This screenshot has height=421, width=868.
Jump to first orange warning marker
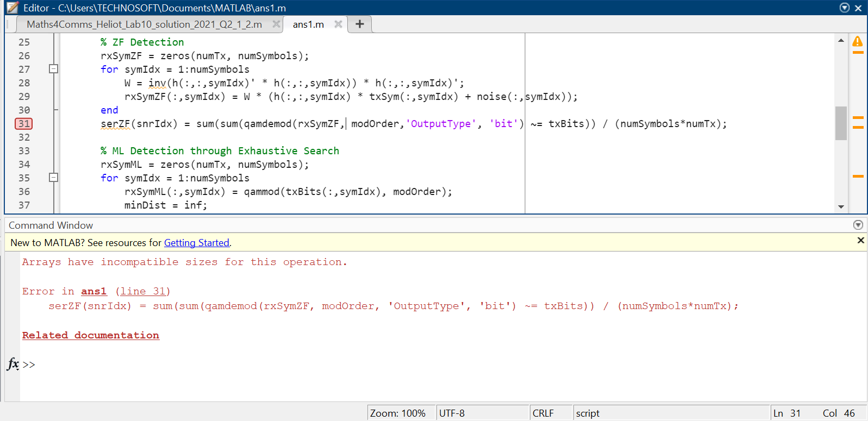(858, 53)
